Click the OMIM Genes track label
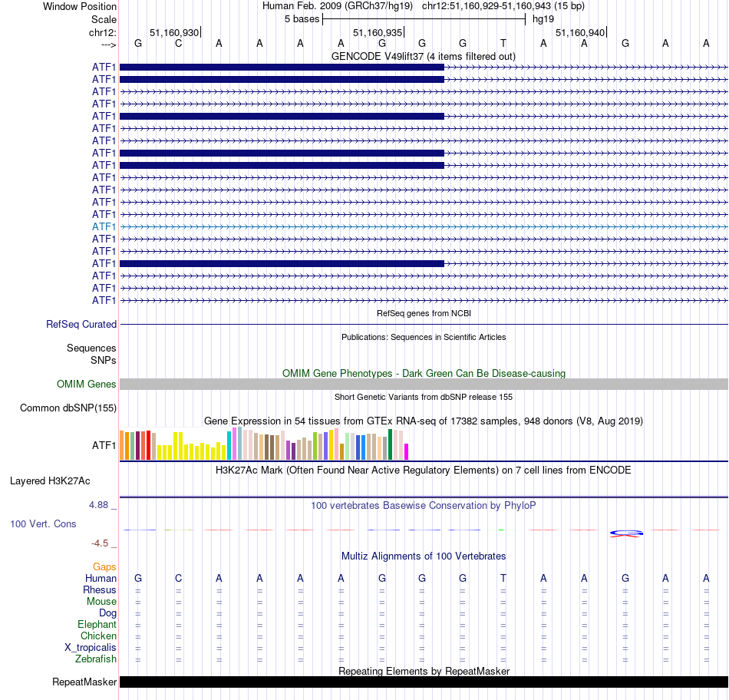 86,385
